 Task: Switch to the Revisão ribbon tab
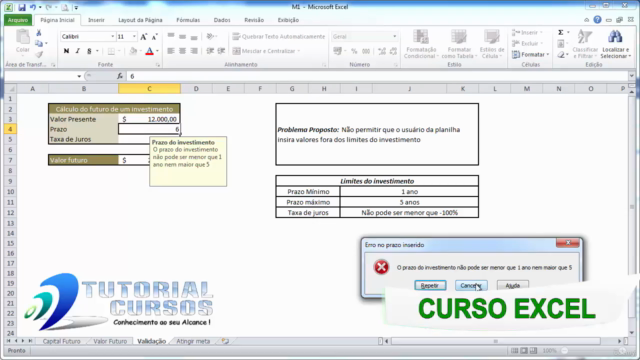254,20
